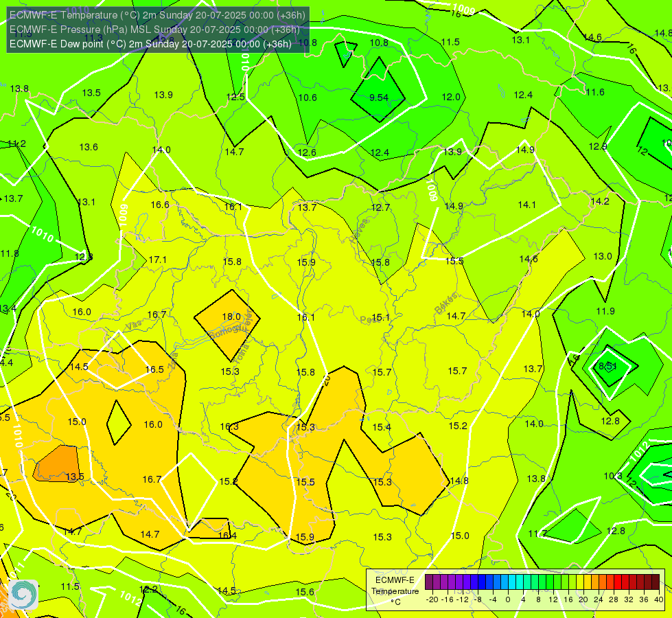Click the Békés county label
Image resolution: width=672 pixels, height=618 pixels.
point(446,304)
